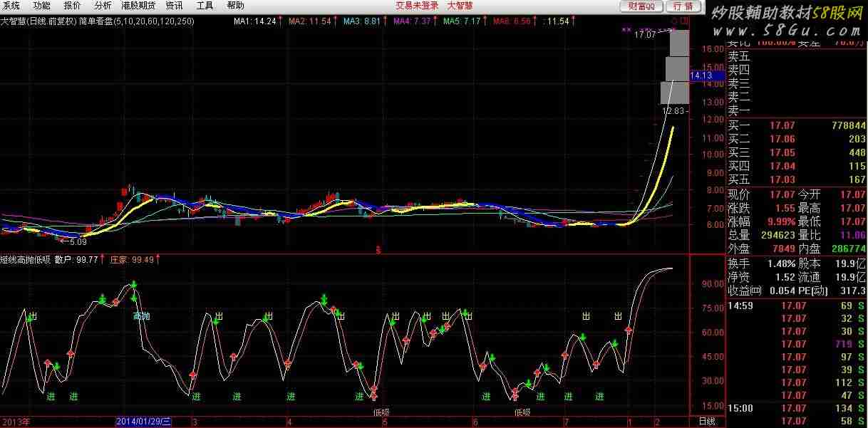Click the 买一 volume 778844
Viewport: 868px width, 428px height.
pos(848,126)
